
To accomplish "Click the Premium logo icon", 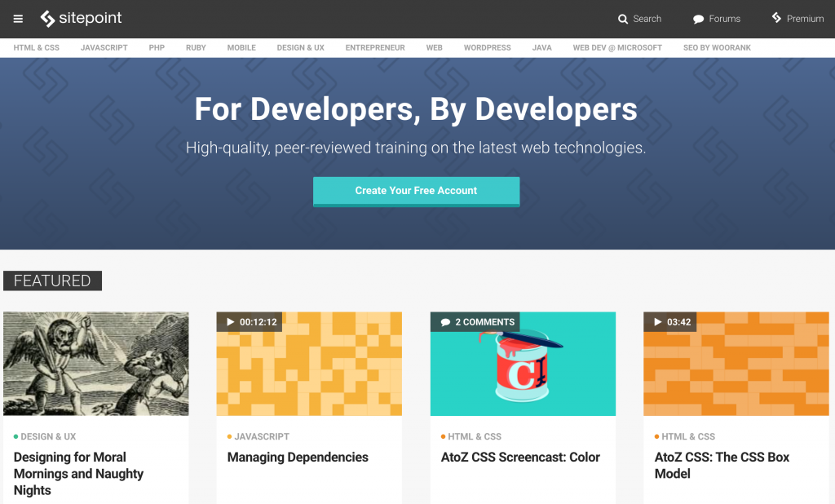I will tap(776, 18).
